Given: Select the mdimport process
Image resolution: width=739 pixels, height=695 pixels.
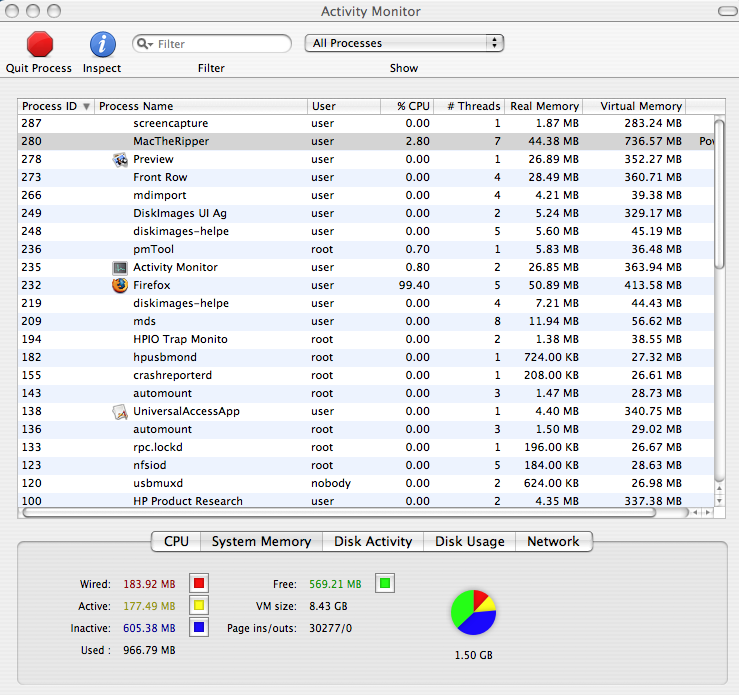Looking at the screenshot, I should [x=366, y=196].
